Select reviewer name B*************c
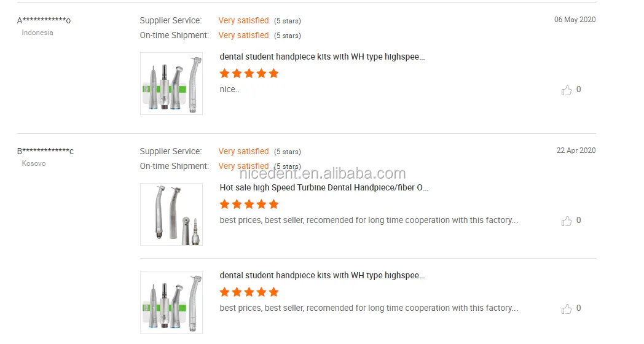Image resolution: width=644 pixels, height=344 pixels. point(45,151)
